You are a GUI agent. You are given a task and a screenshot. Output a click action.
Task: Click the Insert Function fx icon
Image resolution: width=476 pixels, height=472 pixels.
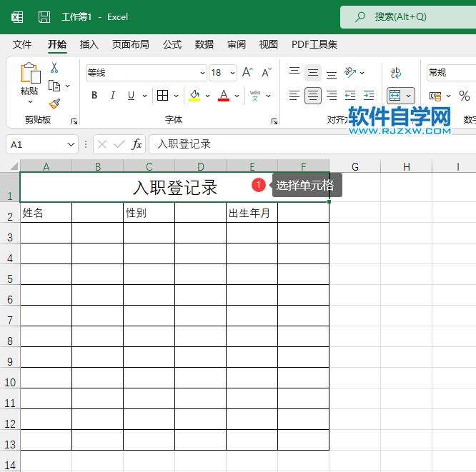click(137, 144)
